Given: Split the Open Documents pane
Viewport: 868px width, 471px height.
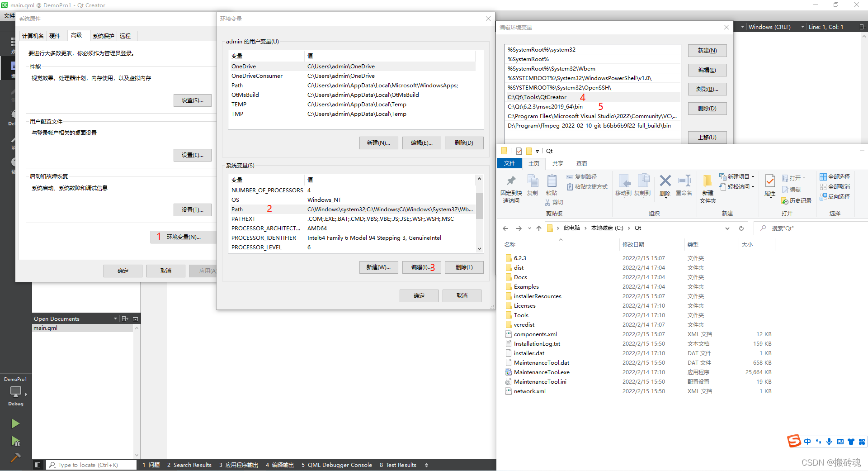Looking at the screenshot, I should [x=125, y=319].
